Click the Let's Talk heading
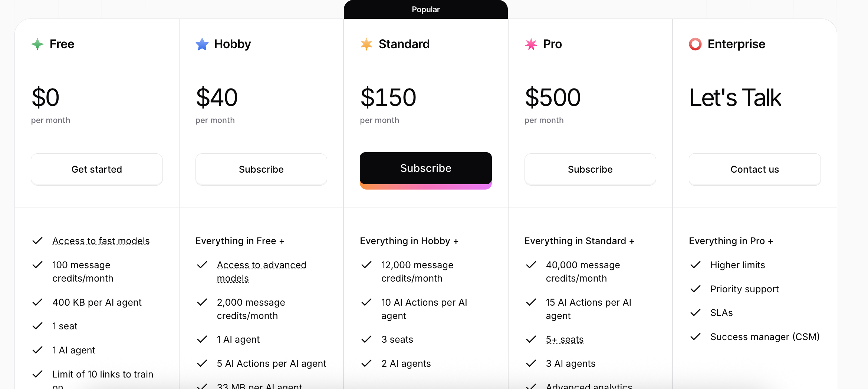 click(735, 98)
